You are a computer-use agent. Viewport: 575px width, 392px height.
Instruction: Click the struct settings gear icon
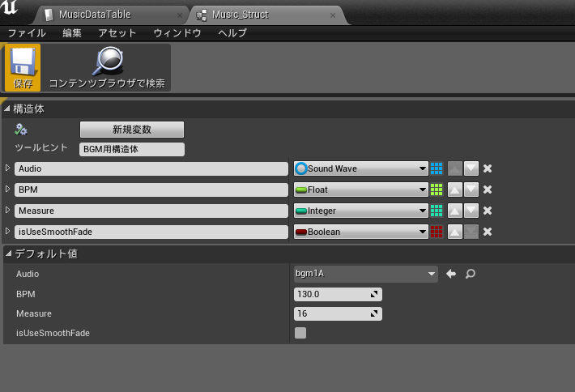click(21, 130)
